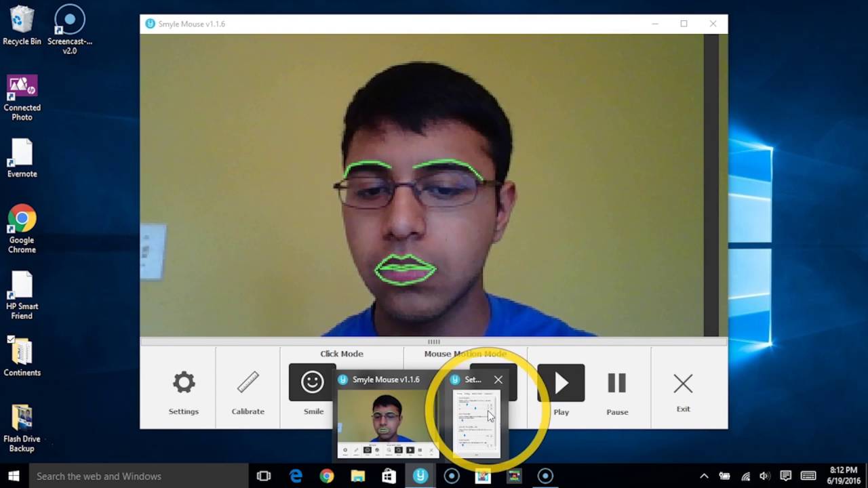Click Smyle Mouse taskbar icon

click(420, 476)
